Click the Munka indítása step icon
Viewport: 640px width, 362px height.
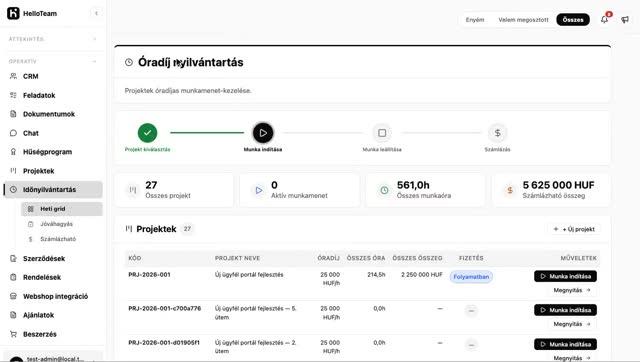coord(263,133)
